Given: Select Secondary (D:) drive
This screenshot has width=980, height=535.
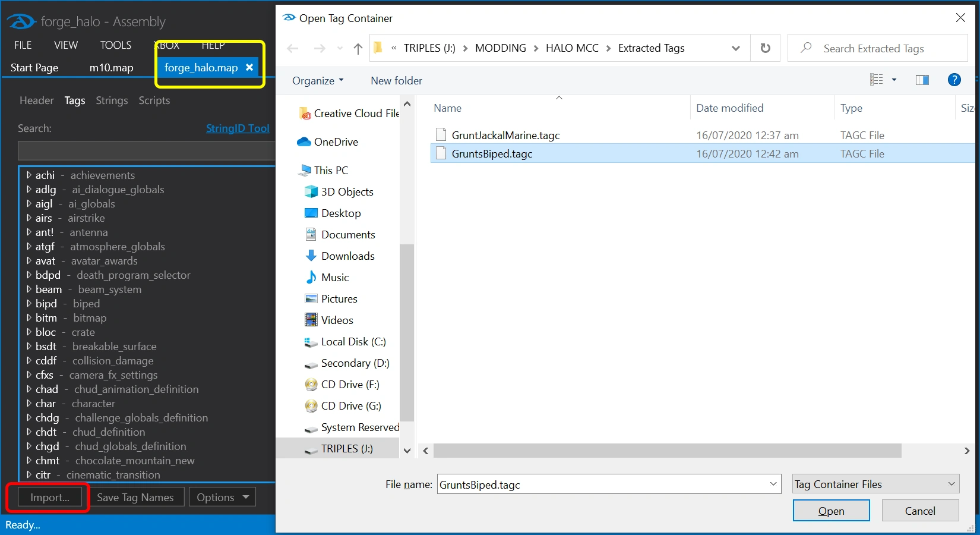Looking at the screenshot, I should [347, 363].
